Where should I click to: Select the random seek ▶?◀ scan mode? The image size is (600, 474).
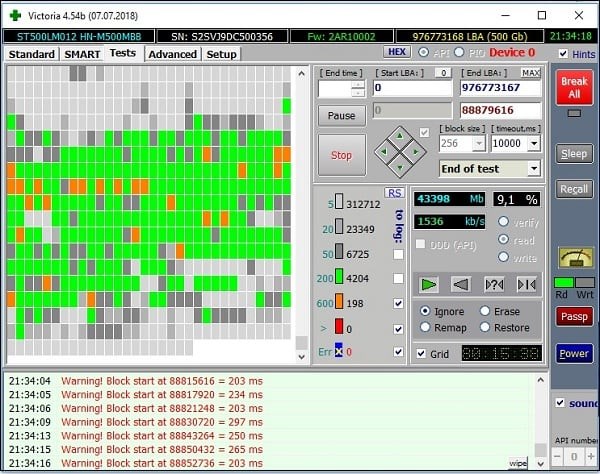[494, 285]
